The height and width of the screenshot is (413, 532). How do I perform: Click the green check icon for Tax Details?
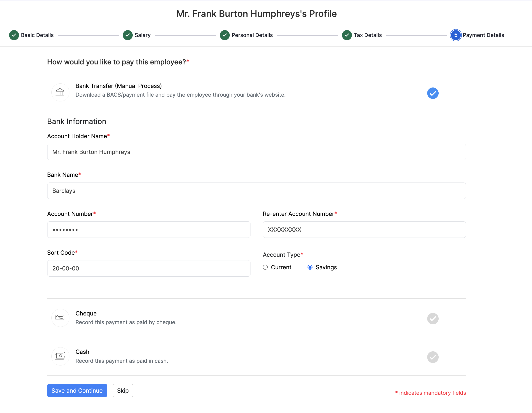point(347,35)
